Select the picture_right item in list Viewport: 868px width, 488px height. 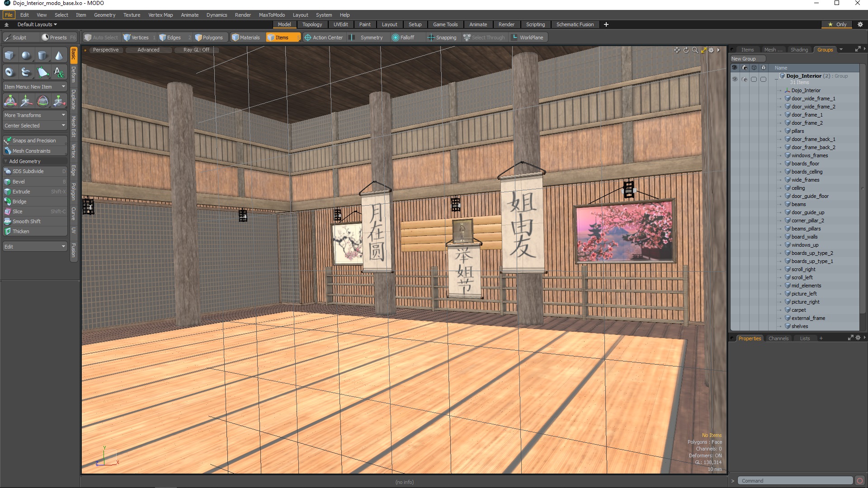(805, 302)
